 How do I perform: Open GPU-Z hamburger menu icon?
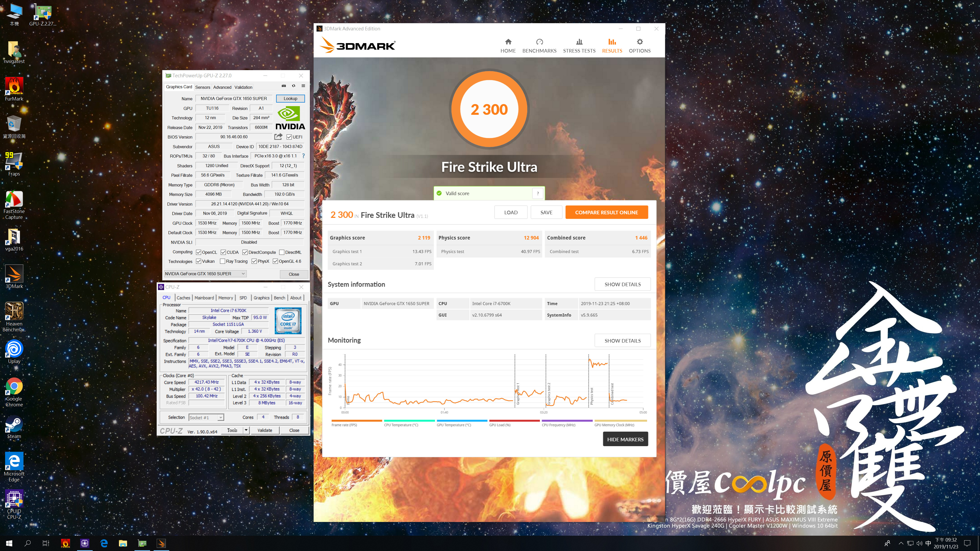pos(303,85)
